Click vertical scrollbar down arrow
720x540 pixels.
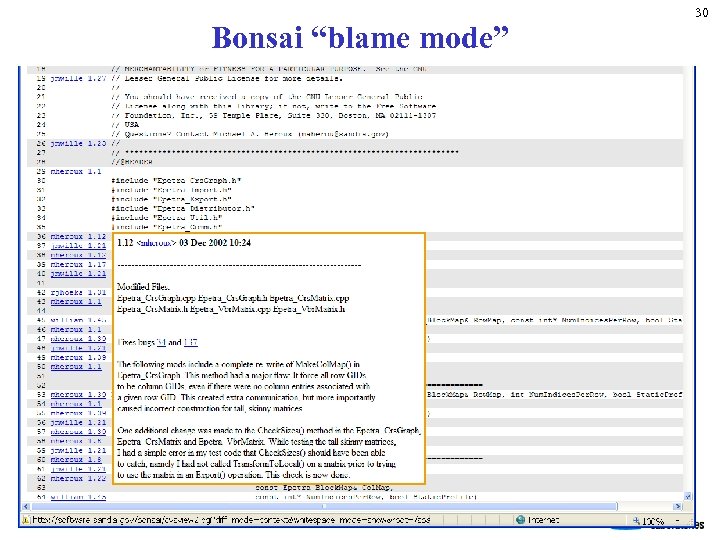coord(688,497)
